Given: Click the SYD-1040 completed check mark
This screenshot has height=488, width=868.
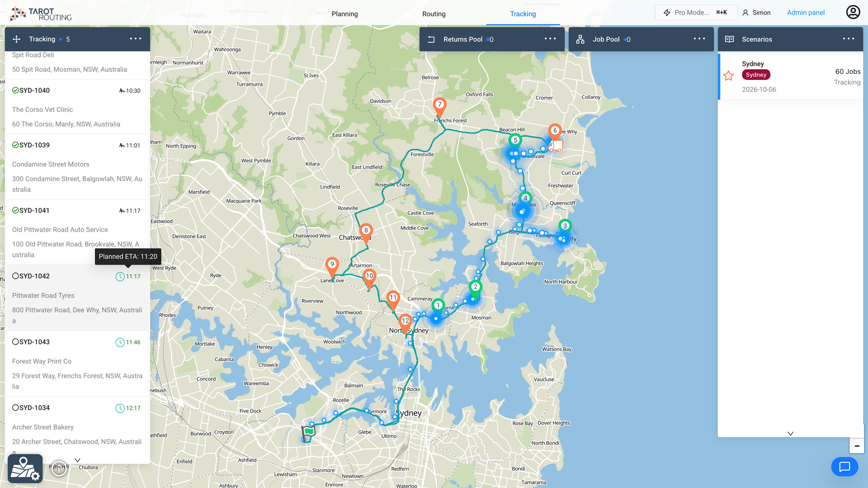Looking at the screenshot, I should [15, 90].
